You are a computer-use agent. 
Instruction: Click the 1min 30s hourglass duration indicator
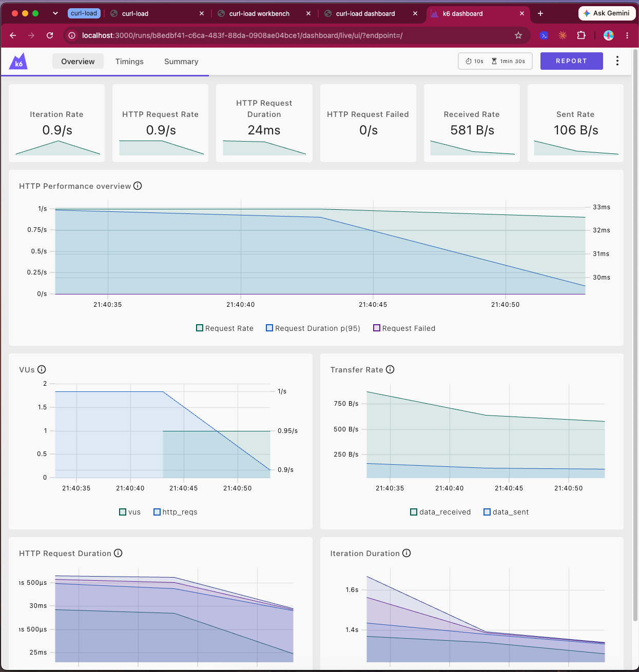tap(508, 61)
